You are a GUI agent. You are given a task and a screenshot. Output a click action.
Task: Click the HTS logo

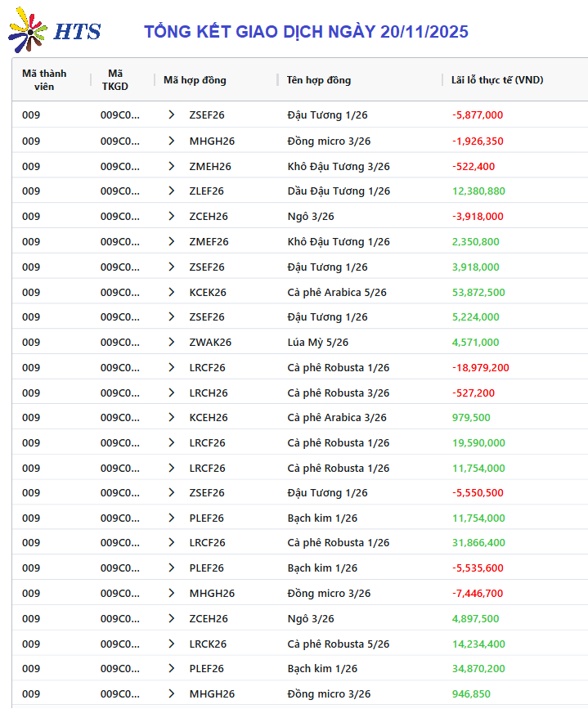pyautogui.click(x=55, y=31)
